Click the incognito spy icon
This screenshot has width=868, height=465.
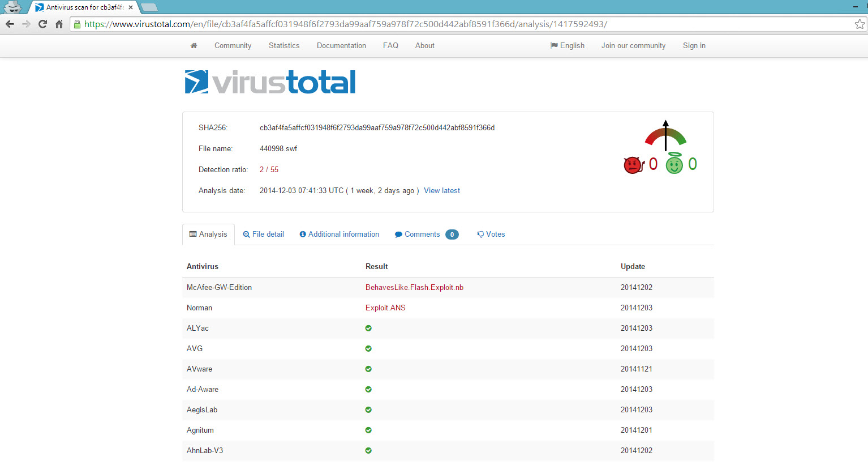pyautogui.click(x=12, y=7)
